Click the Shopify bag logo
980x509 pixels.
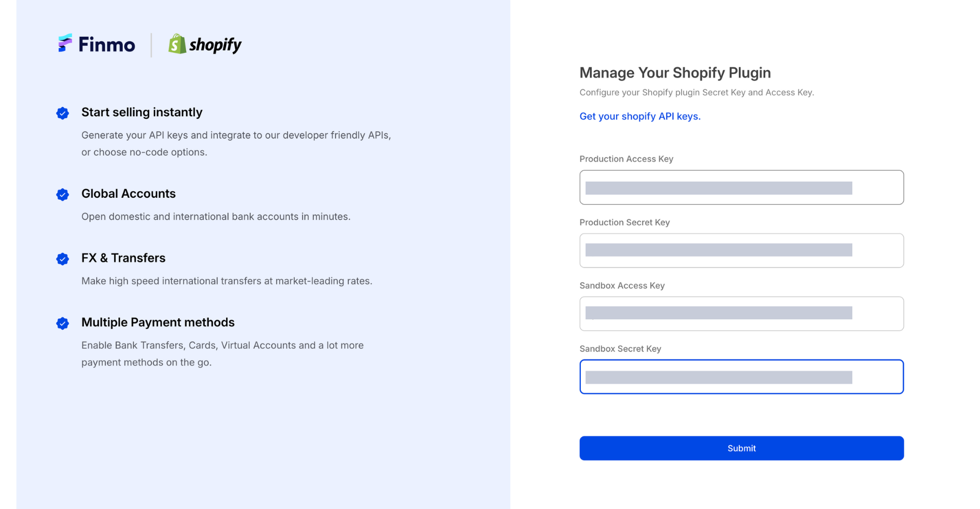point(177,44)
